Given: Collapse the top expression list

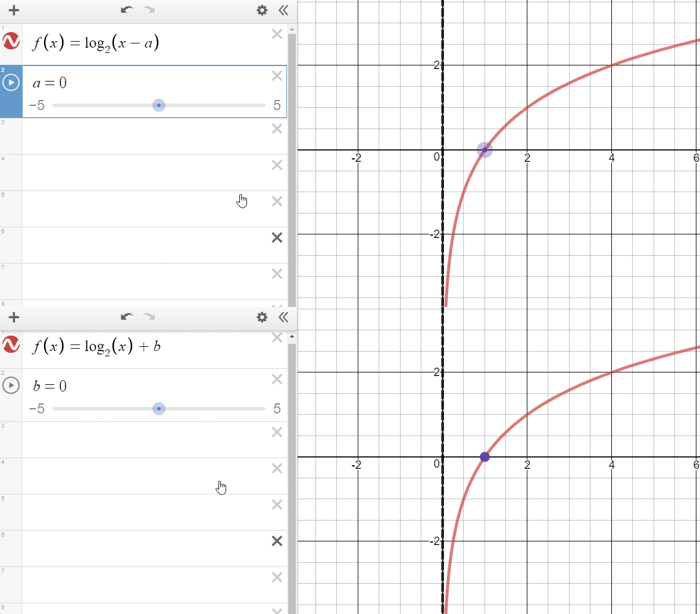Looking at the screenshot, I should tap(283, 10).
